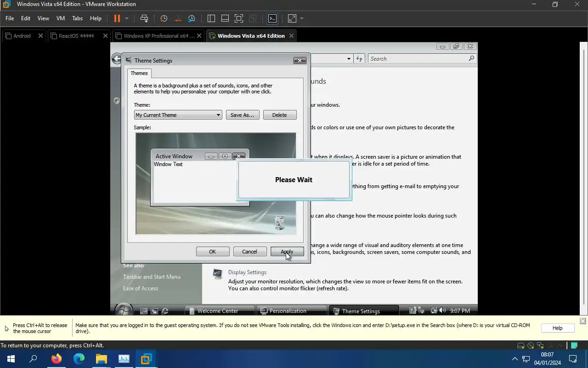Open the Edit menu
The width and height of the screenshot is (588, 368).
(x=26, y=18)
